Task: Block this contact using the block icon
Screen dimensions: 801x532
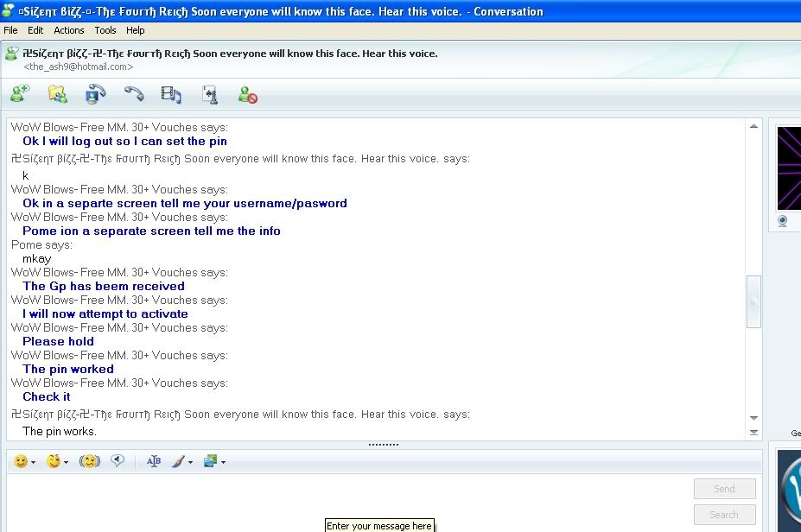Action: pyautogui.click(x=248, y=95)
